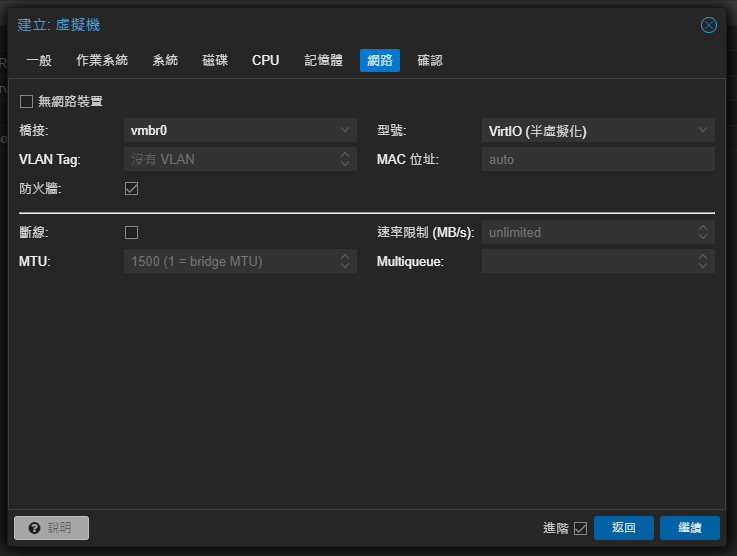The height and width of the screenshot is (556, 737).
Task: Click the MAC 位址 input field
Action: click(x=598, y=159)
